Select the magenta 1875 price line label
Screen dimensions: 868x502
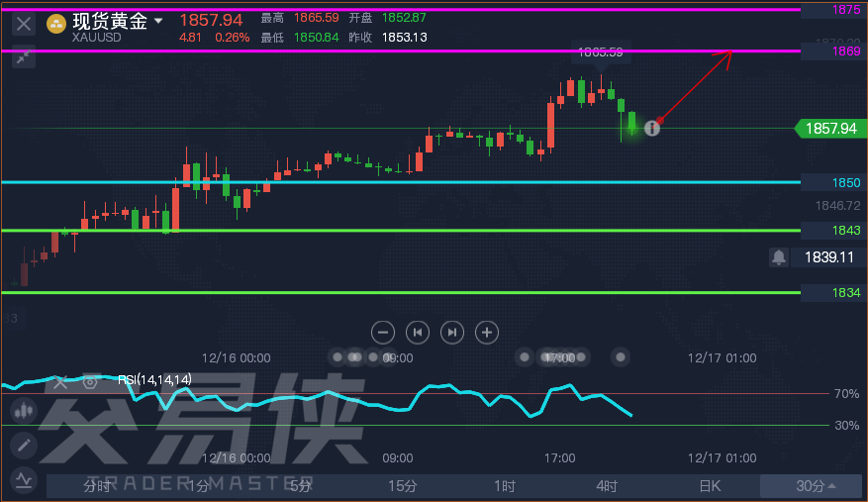coord(846,10)
